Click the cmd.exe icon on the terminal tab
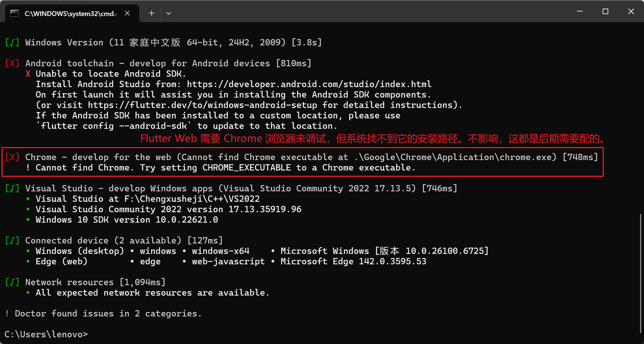The width and height of the screenshot is (644, 344). click(x=15, y=13)
